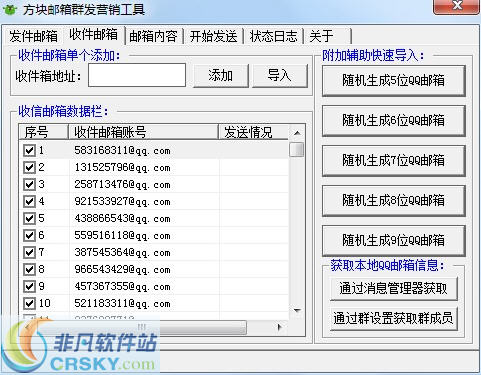Click the horizontal scroll right arrow
The width and height of the screenshot is (481, 375).
point(279,327)
